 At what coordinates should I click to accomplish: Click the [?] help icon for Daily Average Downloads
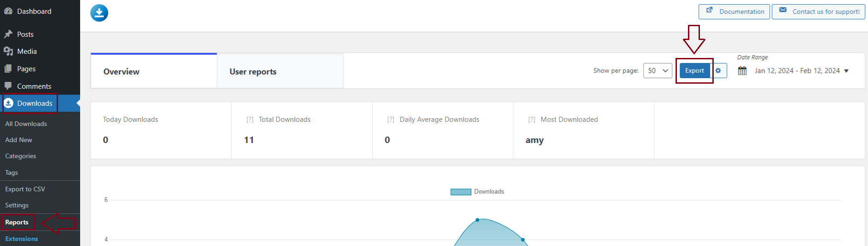[x=391, y=120]
